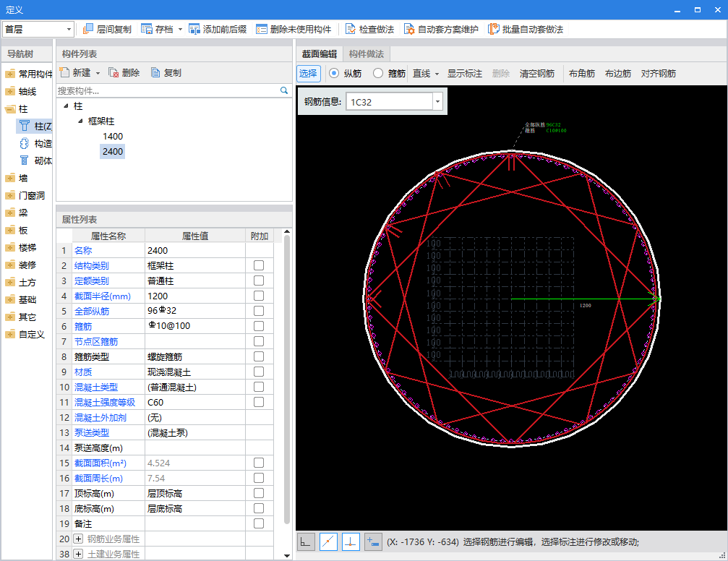Click the 布边筋 button

click(618, 73)
